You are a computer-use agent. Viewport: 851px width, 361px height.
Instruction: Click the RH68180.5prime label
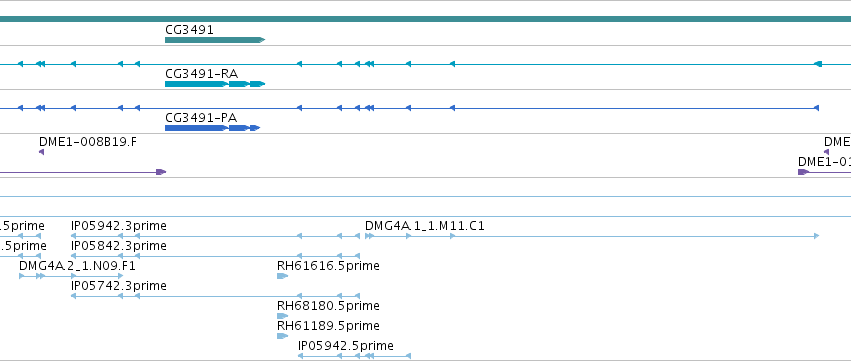[x=328, y=305]
